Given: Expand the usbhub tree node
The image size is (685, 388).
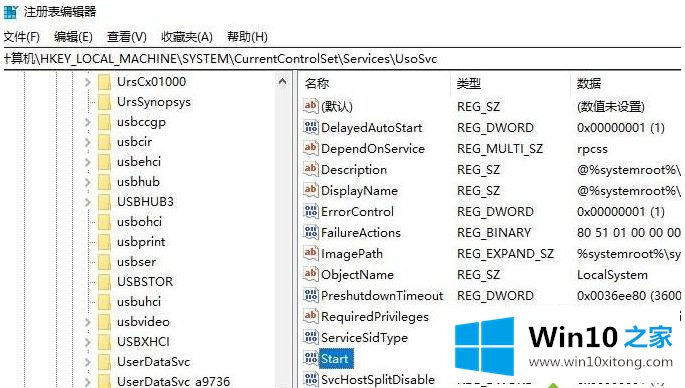Looking at the screenshot, I should click(87, 182).
